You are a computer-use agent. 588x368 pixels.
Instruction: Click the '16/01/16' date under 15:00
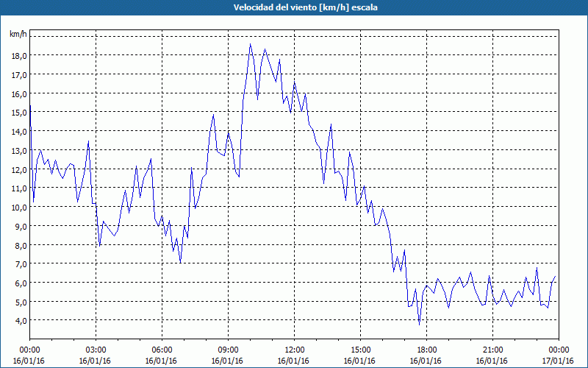359,361
